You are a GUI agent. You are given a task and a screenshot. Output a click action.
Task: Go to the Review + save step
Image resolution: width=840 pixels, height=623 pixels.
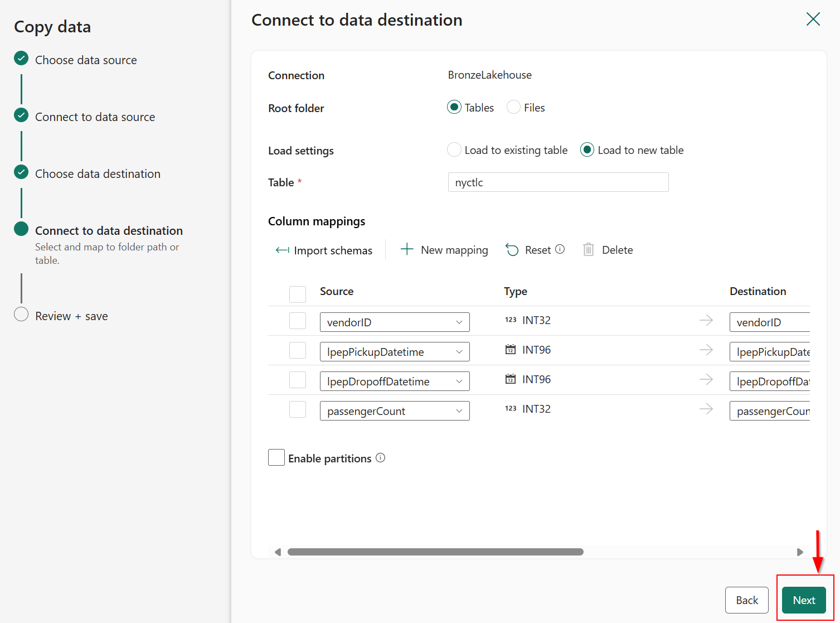(71, 316)
